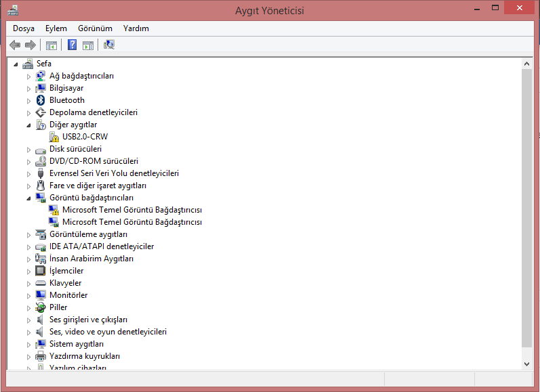Click the Monitörler monitor icon
This screenshot has width=540, height=392.
(41, 295)
